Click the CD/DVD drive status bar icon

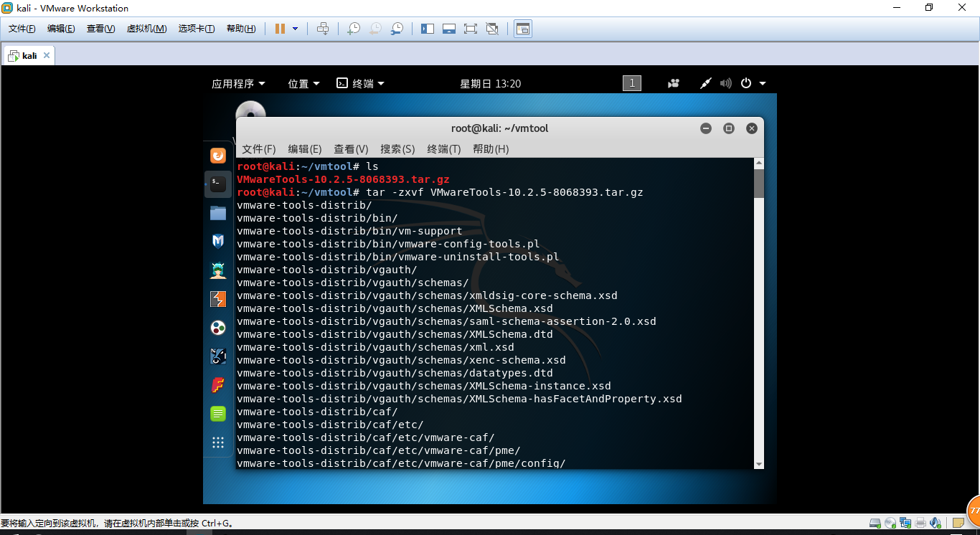[890, 524]
